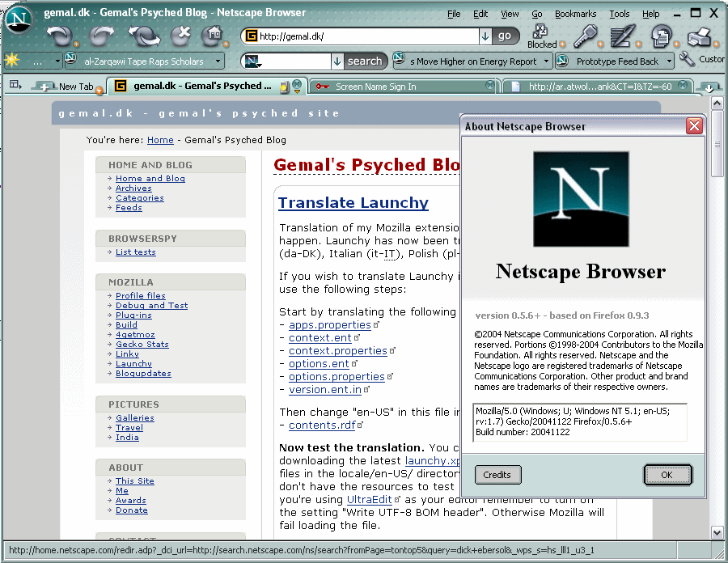The width and height of the screenshot is (728, 563).
Task: Click the Netscape icon beside Prototype Feed Back
Action: pos(562,61)
